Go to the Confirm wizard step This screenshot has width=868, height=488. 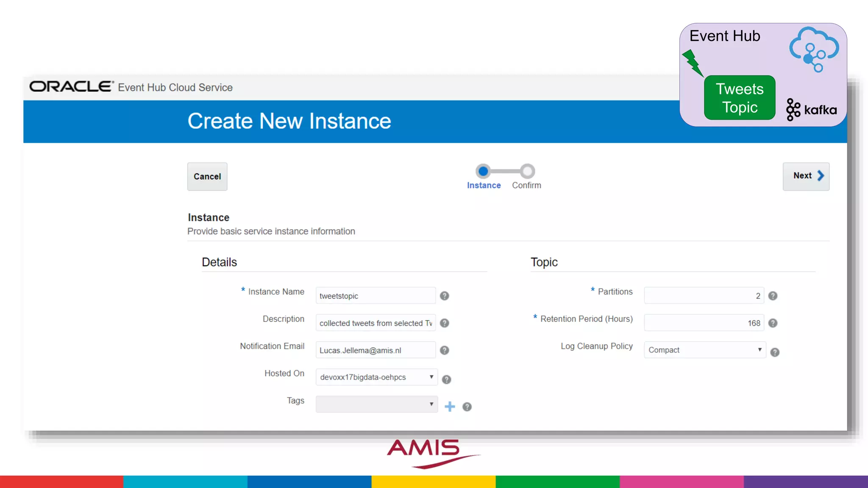[x=527, y=172]
